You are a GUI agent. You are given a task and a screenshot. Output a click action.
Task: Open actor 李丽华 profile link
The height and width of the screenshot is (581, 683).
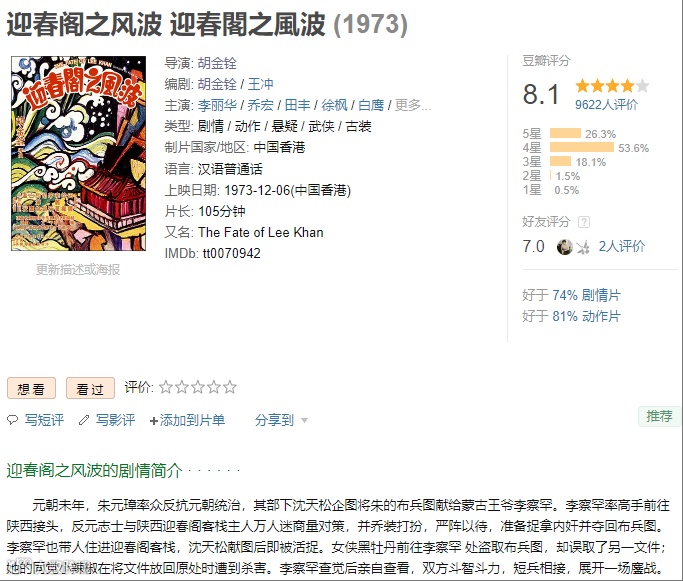[x=217, y=105]
